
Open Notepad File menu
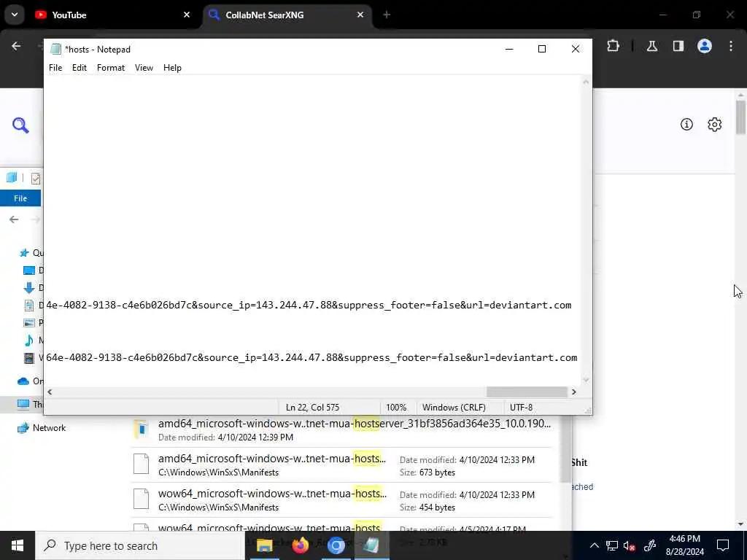[x=55, y=68]
